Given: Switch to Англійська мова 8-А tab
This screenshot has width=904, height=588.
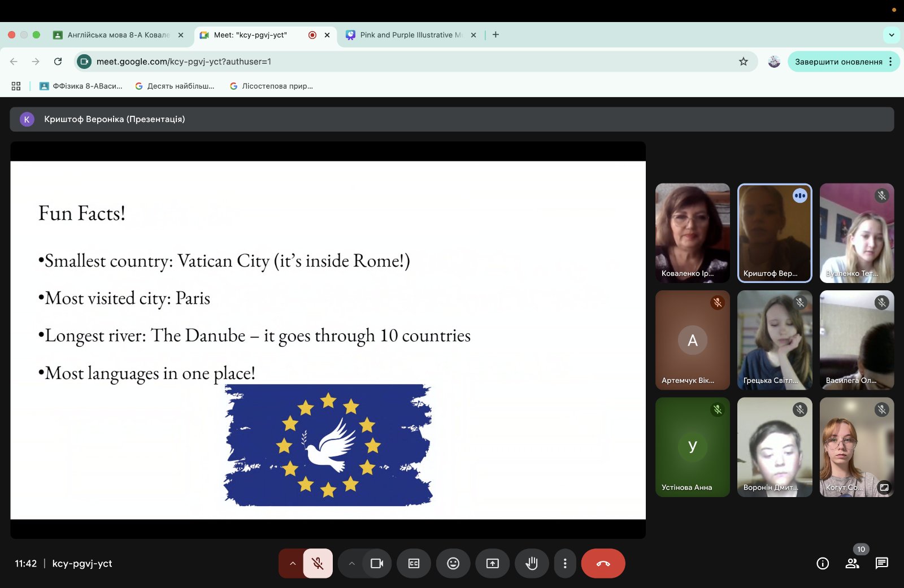Looking at the screenshot, I should (118, 35).
